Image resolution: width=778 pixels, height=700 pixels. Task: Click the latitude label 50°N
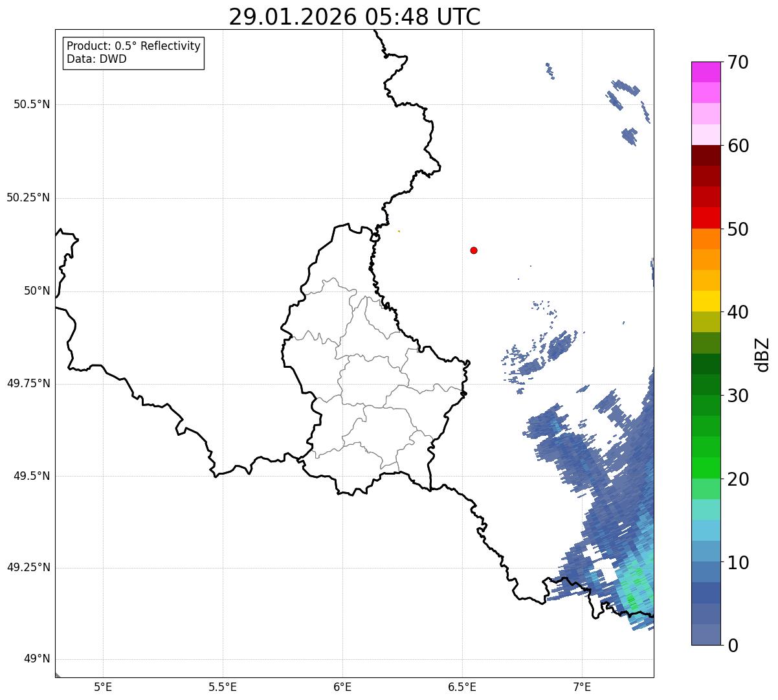click(37, 291)
